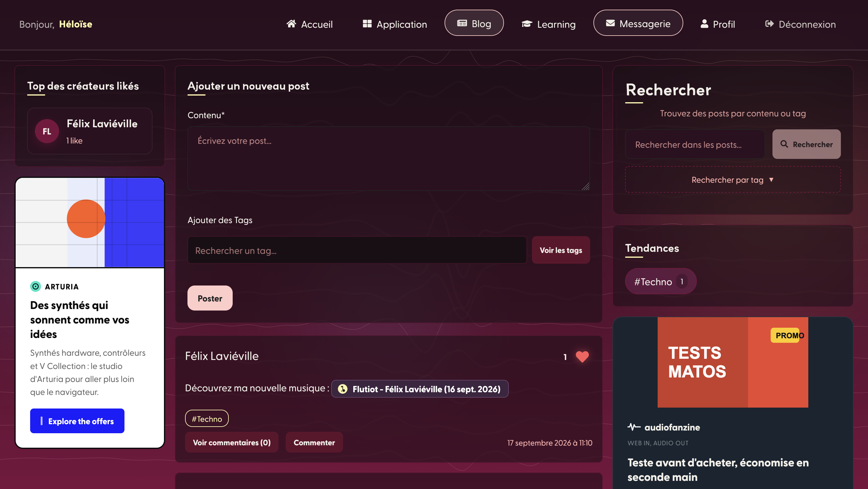Screen dimensions: 868x489
Task: Click the TESTS MATOS promo image
Action: [x=733, y=362]
